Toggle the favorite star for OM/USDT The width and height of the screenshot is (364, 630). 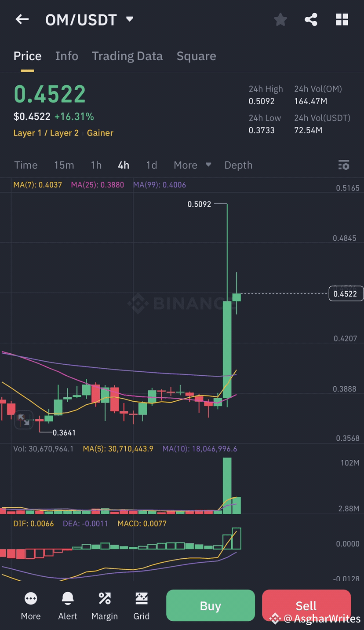(x=280, y=19)
